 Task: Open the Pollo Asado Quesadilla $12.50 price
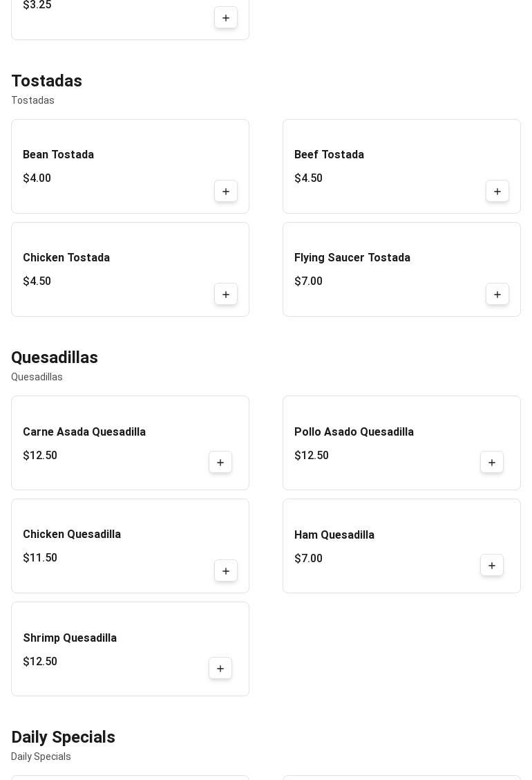[x=311, y=455]
